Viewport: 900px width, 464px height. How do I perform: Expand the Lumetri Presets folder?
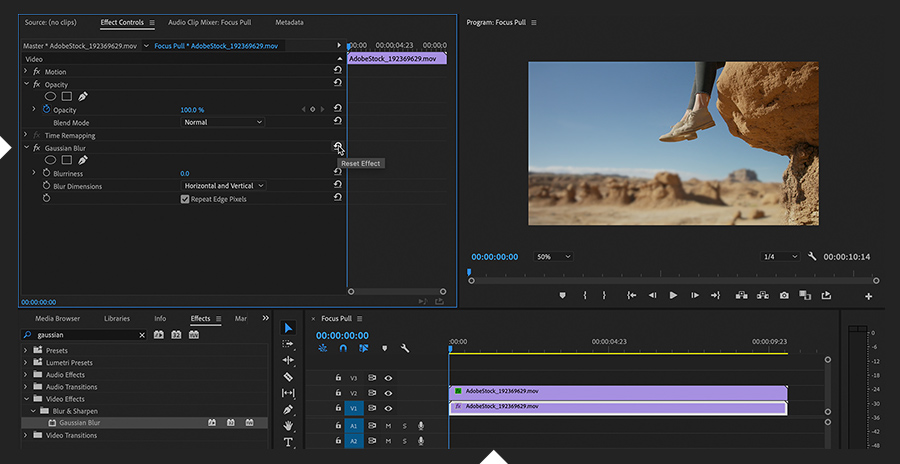coord(26,362)
